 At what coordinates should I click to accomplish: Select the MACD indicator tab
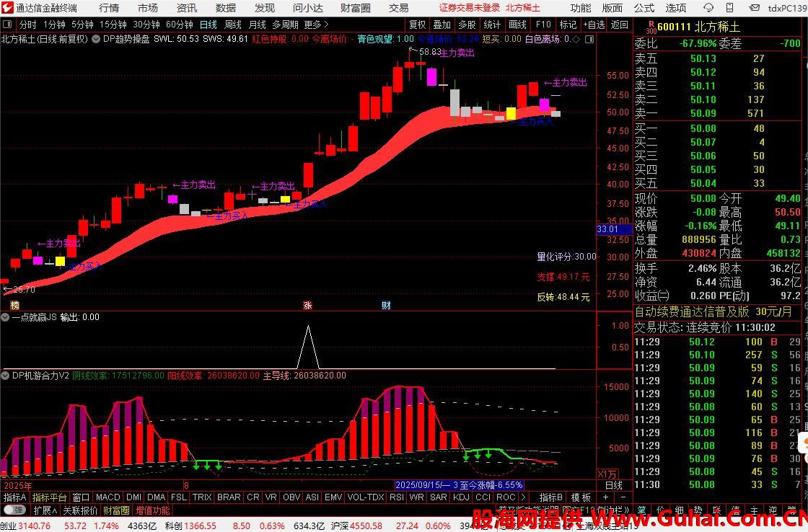(x=107, y=497)
